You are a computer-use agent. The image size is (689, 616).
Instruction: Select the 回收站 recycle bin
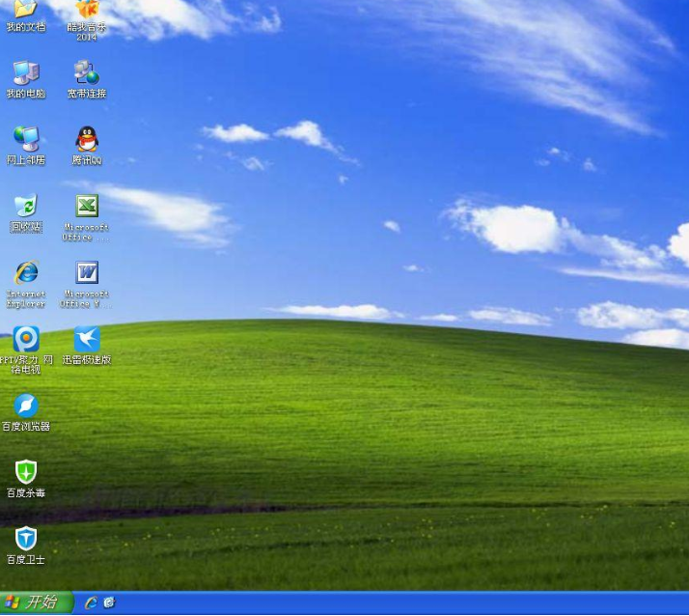point(25,206)
